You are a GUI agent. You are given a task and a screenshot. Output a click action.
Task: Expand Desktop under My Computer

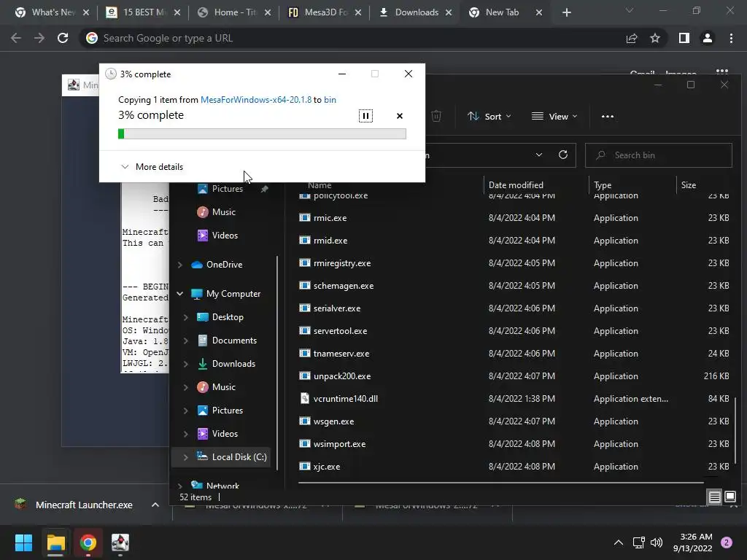point(186,317)
